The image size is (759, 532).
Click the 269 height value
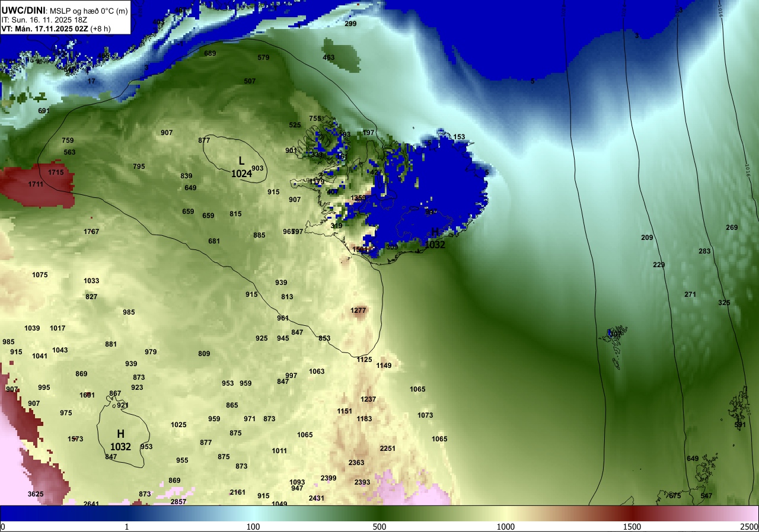732,227
